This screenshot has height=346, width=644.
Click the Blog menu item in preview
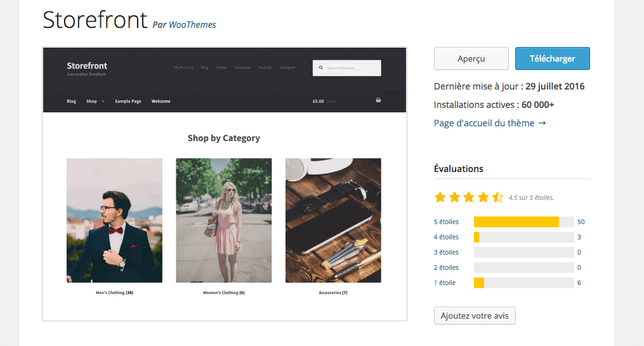[71, 101]
